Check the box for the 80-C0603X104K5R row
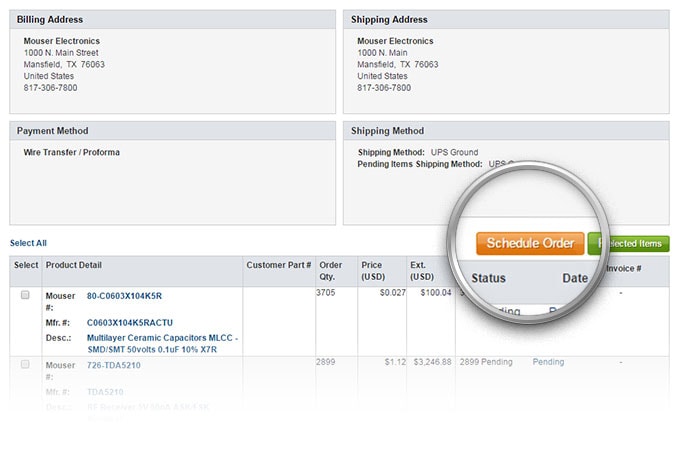 click(x=25, y=296)
